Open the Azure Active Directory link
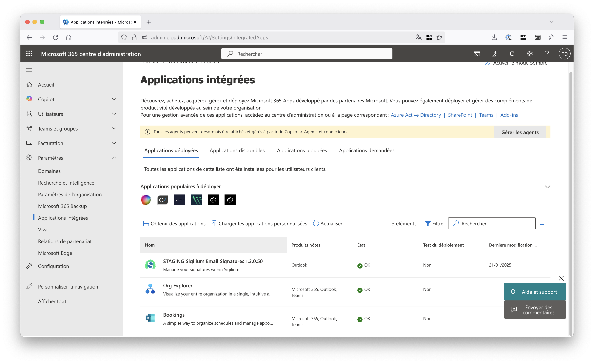 coord(416,115)
